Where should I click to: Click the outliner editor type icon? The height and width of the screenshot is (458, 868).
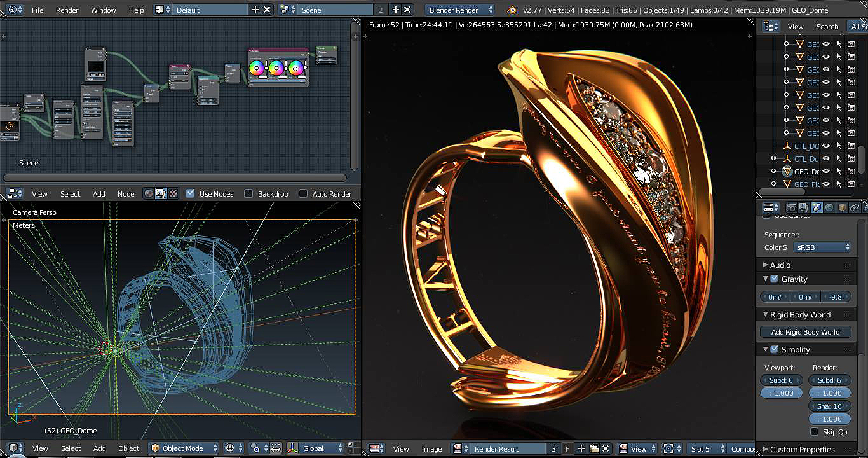pyautogui.click(x=771, y=26)
